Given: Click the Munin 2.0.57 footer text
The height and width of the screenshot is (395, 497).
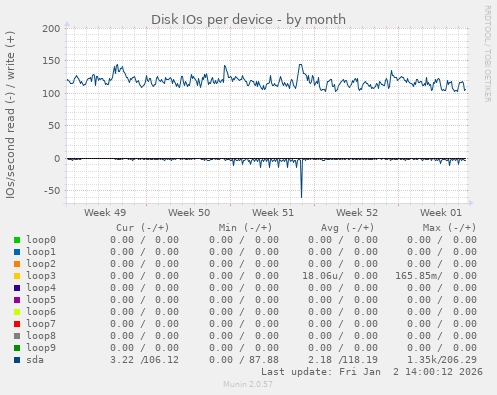Looking at the screenshot, I should click(x=248, y=384).
